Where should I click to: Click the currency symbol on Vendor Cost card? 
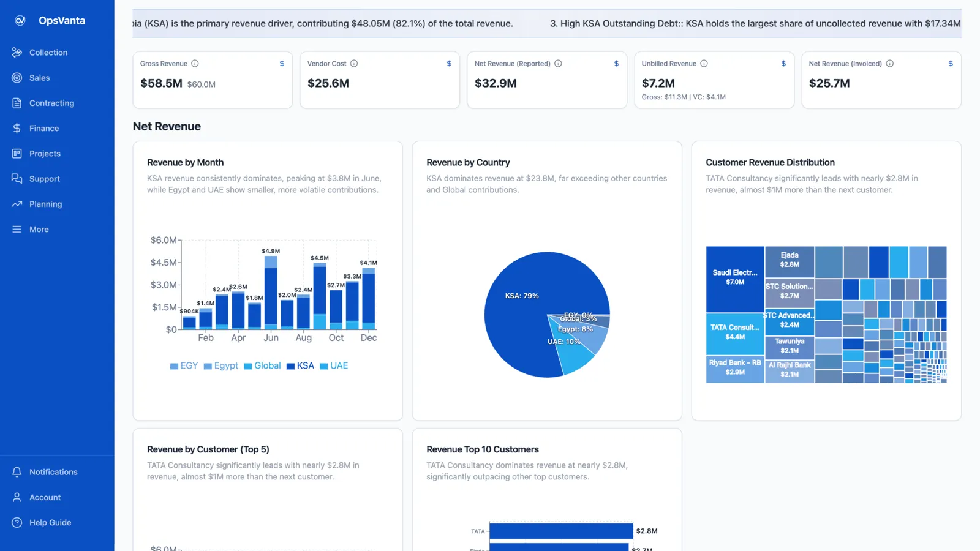pyautogui.click(x=449, y=64)
